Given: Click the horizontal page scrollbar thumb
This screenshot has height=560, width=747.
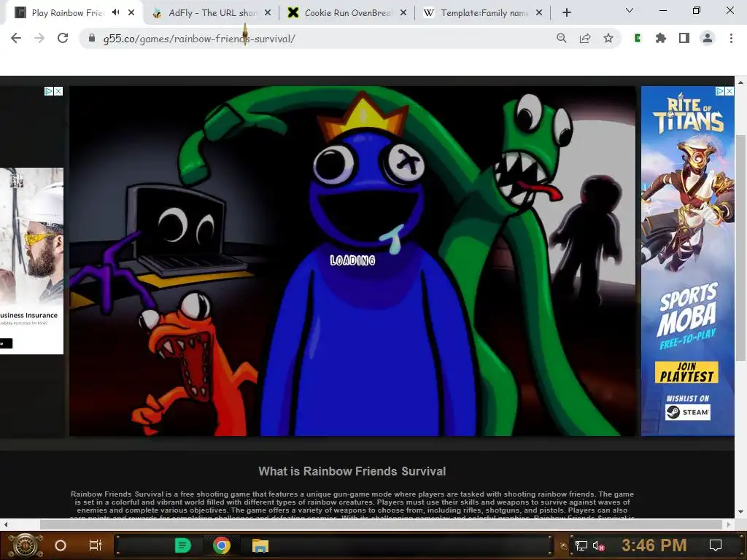Looking at the screenshot, I should 381,524.
